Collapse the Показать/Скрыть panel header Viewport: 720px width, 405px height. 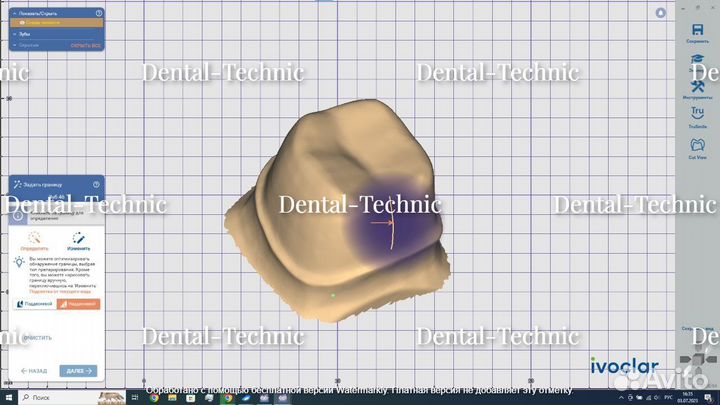14,13
